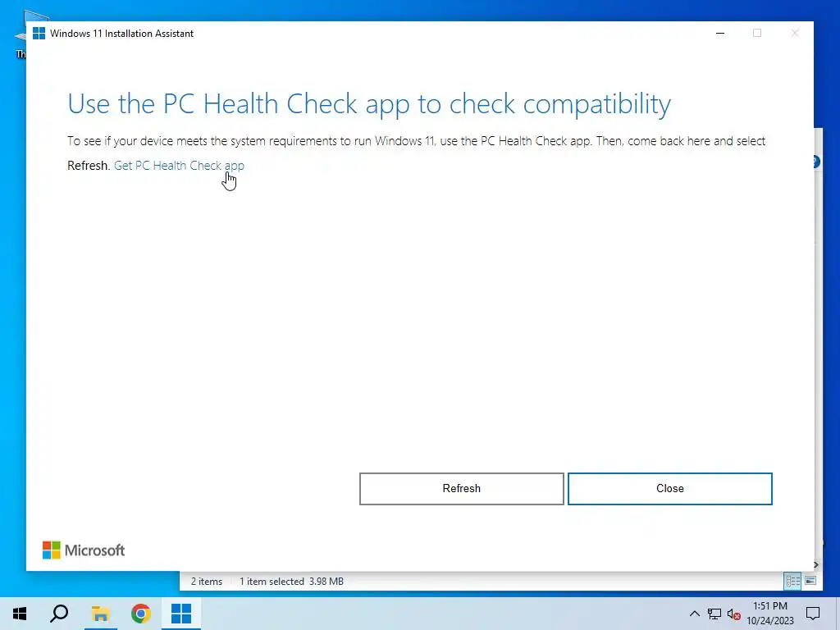Image resolution: width=840 pixels, height=630 pixels.
Task: Open File Explorer from the taskbar
Action: tap(100, 614)
